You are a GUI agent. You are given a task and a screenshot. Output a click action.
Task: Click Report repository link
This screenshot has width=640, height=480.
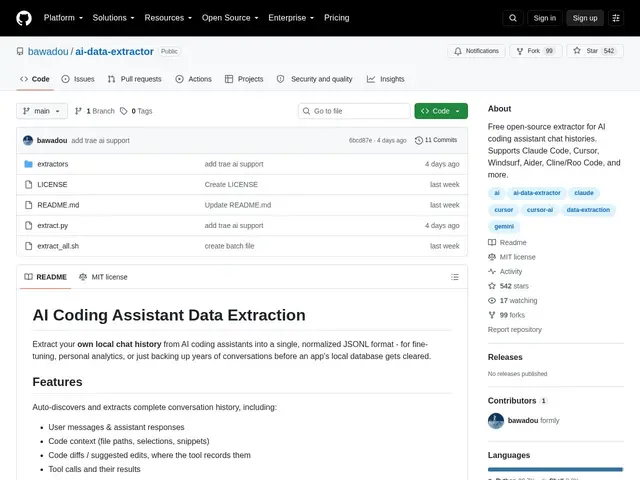515,330
